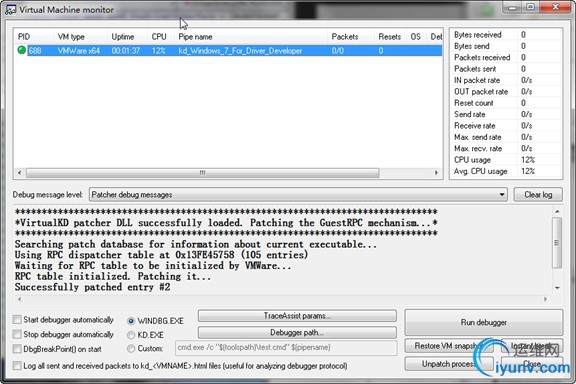Click log line about RPC dispatcher table
The width and height of the screenshot is (576, 384).
click(x=161, y=255)
